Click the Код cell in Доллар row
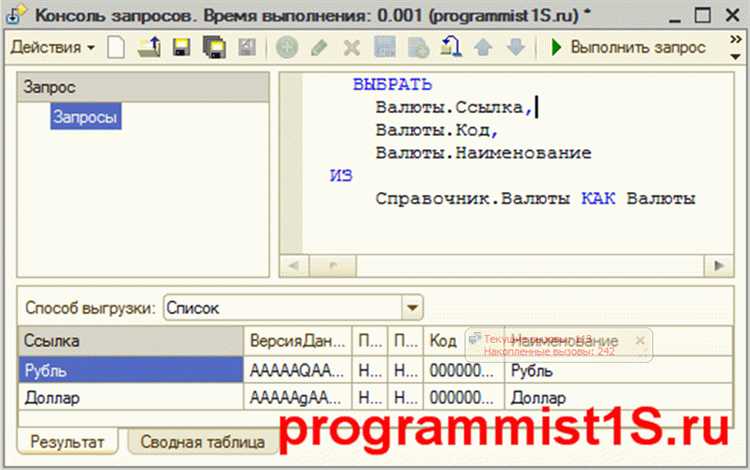 coord(463,397)
